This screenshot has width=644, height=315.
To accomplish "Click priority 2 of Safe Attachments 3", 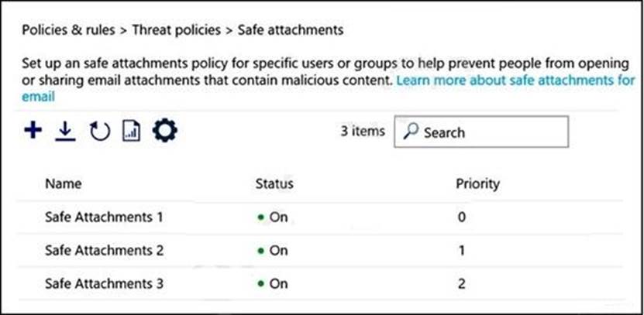I will click(462, 283).
